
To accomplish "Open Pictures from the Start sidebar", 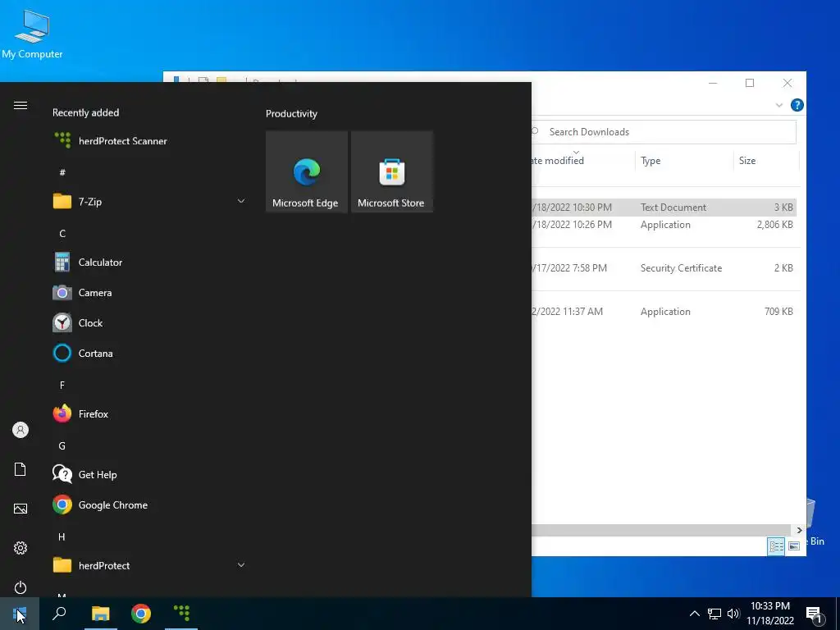I will tap(21, 509).
